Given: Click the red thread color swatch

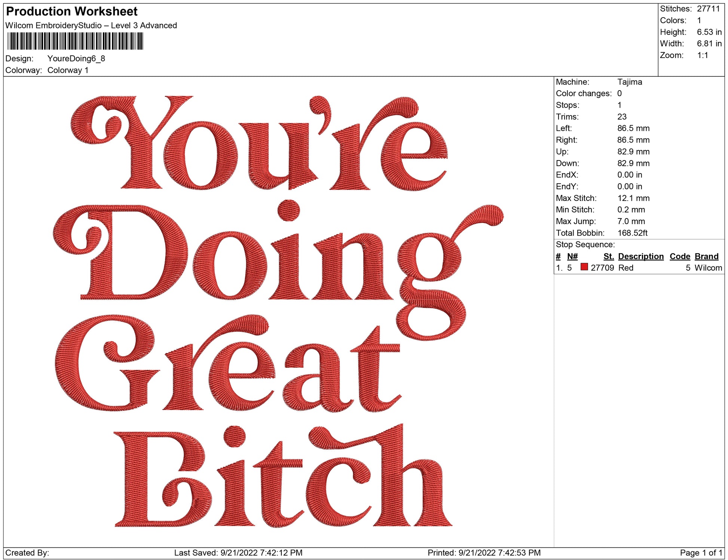Looking at the screenshot, I should click(584, 267).
